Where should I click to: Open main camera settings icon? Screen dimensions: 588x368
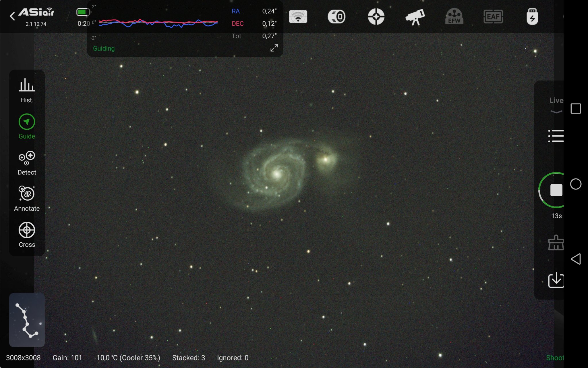click(x=336, y=17)
